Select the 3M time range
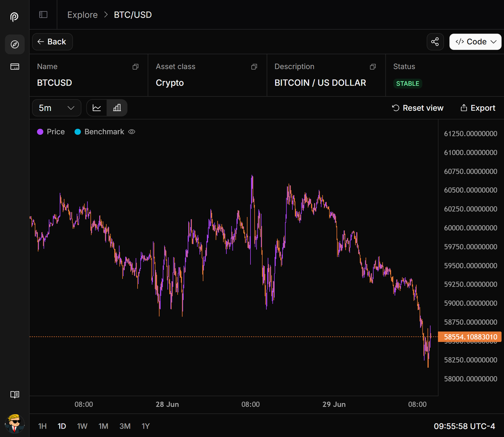 pos(125,426)
